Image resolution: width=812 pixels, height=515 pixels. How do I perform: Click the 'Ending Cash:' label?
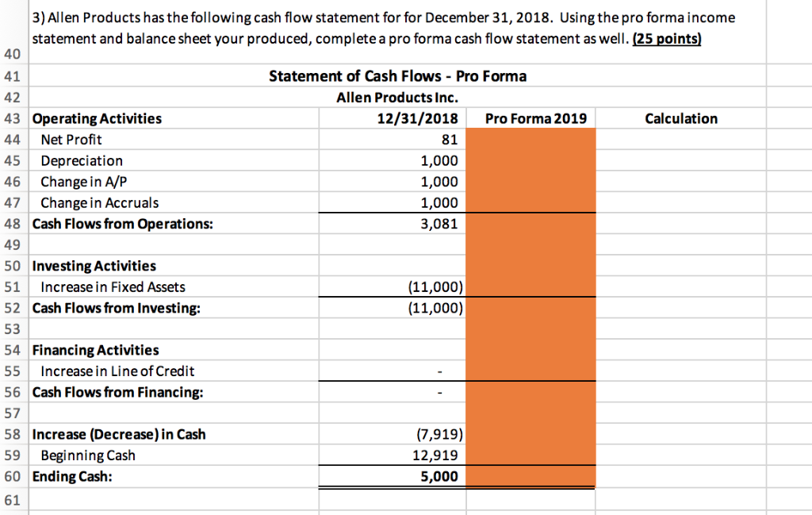click(x=72, y=476)
